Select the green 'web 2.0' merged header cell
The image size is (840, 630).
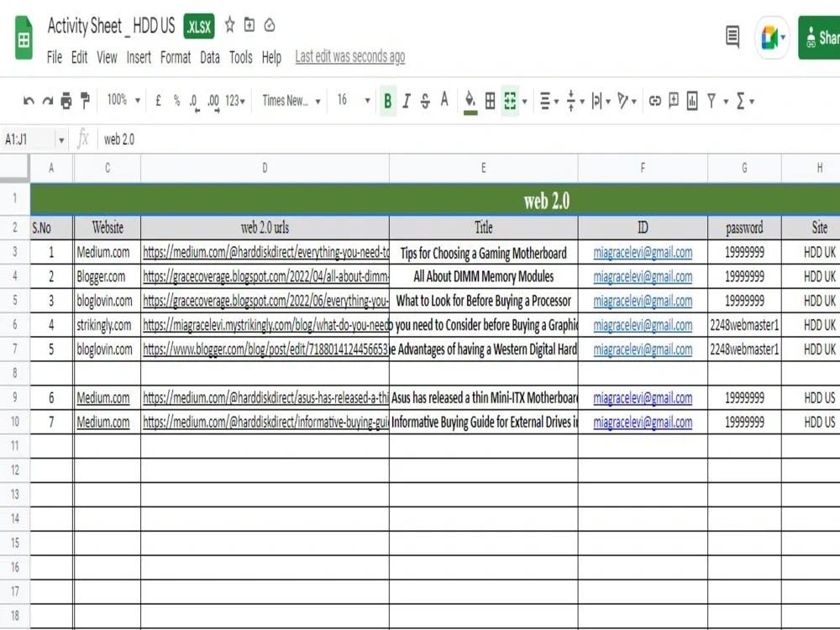[x=435, y=201]
